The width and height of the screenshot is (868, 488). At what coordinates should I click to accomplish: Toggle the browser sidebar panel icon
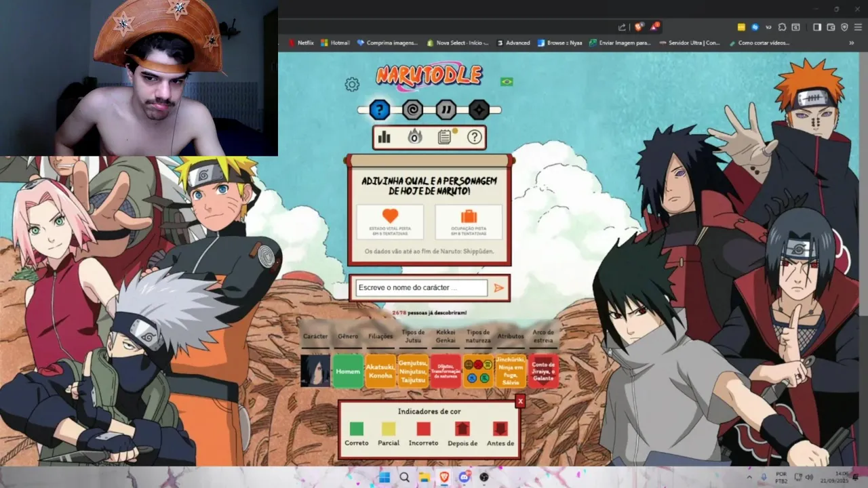pos(817,27)
